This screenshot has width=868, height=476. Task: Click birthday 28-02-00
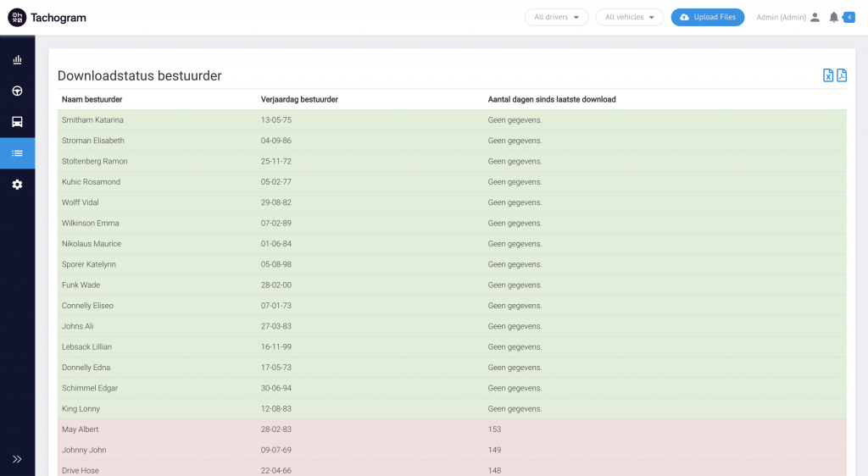coord(276,285)
